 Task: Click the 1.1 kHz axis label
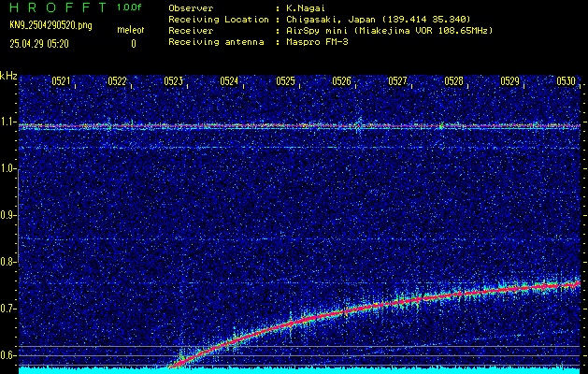[x=7, y=122]
